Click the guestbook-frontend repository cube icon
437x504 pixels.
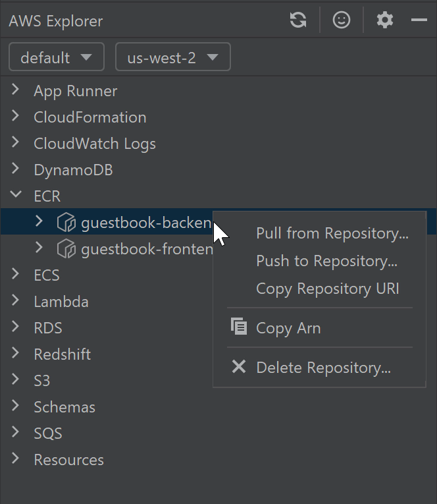[66, 249]
